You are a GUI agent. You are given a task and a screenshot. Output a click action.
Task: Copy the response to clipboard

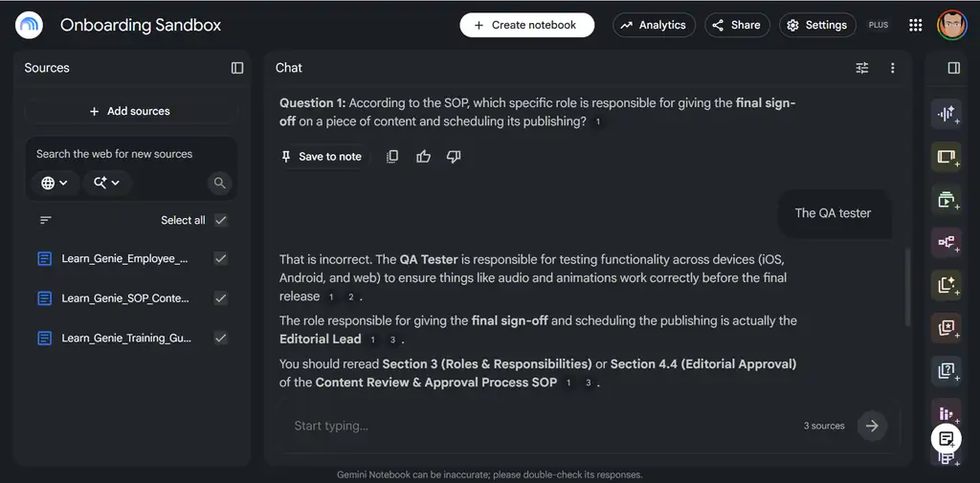click(391, 156)
